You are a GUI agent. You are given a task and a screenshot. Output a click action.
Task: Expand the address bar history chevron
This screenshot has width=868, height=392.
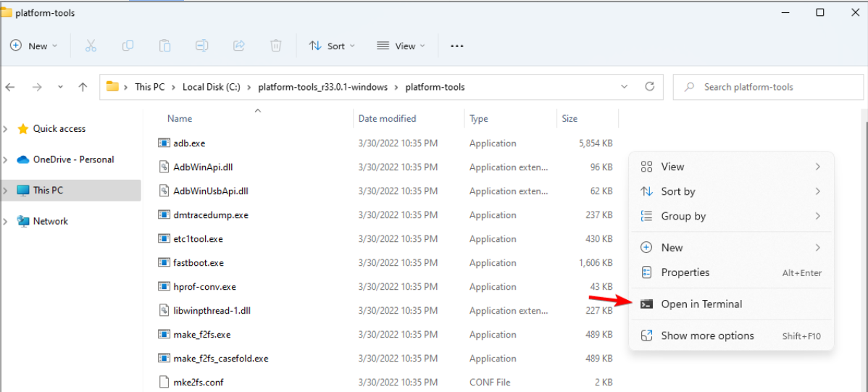tap(625, 87)
